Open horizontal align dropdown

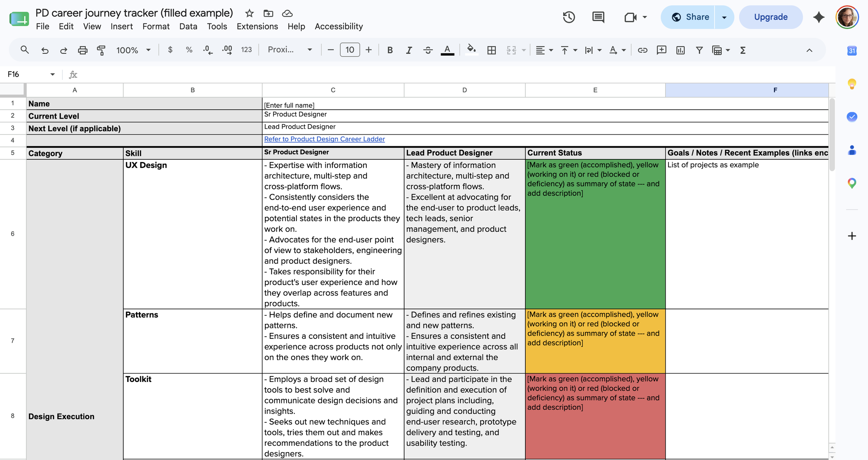pyautogui.click(x=544, y=50)
